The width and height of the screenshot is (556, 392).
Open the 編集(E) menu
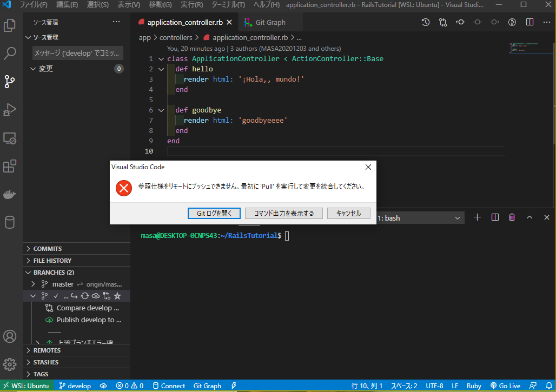[x=67, y=5]
